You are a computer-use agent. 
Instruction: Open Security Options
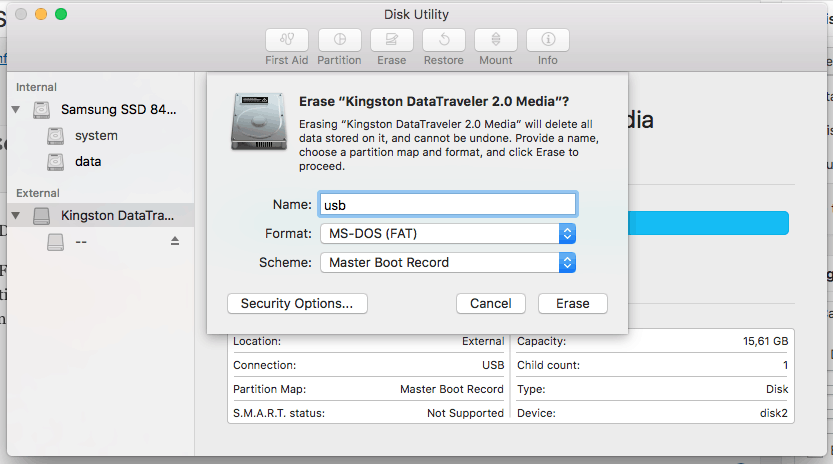(x=297, y=303)
